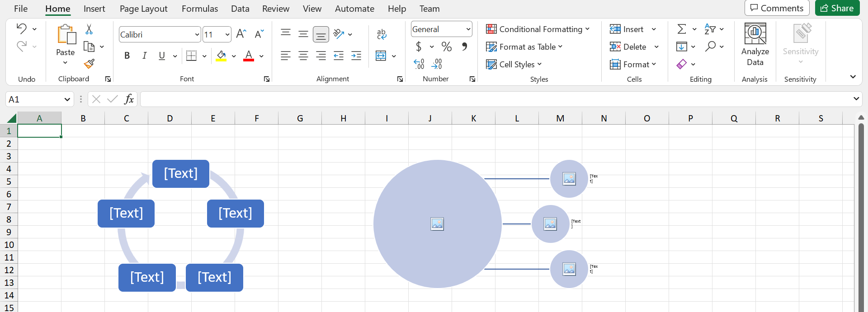Click the Cut scissors icon
Viewport: 868px width, 312px height.
point(89,29)
